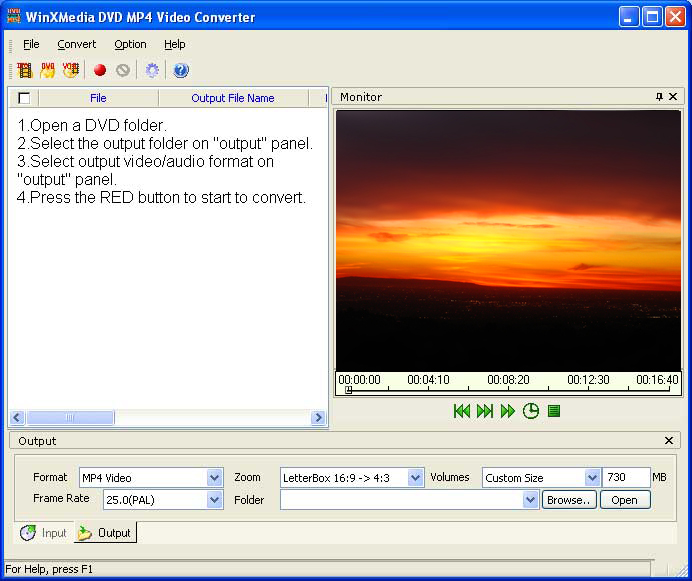
Task: Maximize the WinXMedia window
Action: tap(652, 17)
